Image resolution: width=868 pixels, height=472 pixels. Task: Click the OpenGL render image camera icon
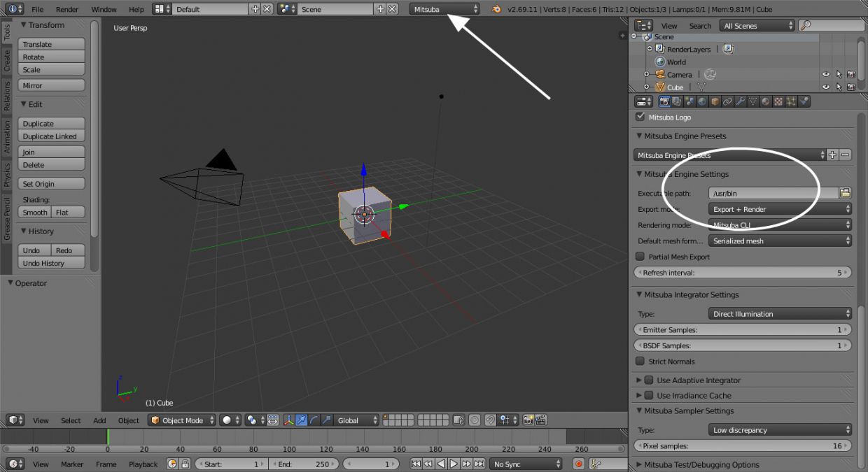click(528, 420)
